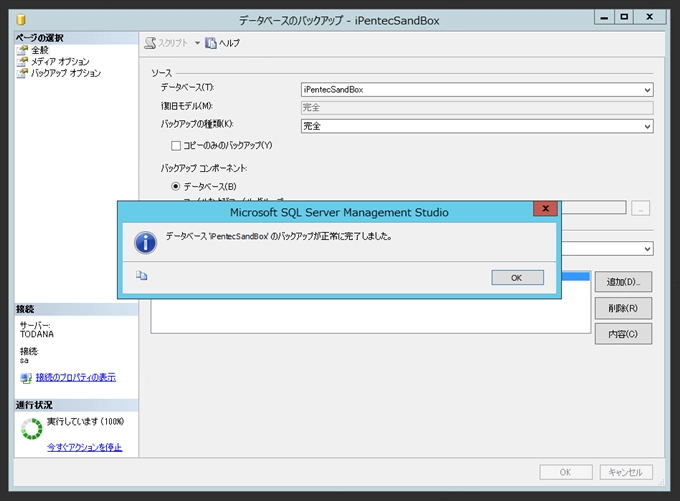Minimize the backup database window
680x501 pixels.
604,17
